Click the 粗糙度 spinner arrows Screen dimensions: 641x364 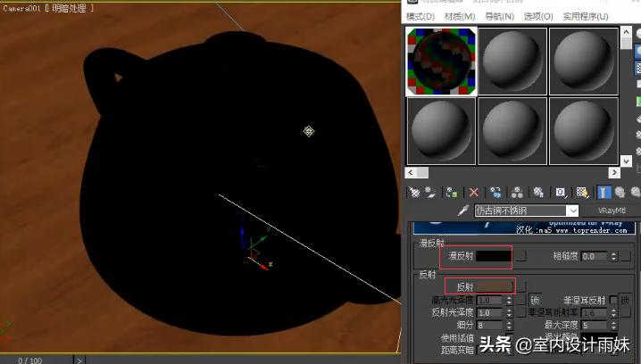[x=613, y=256]
